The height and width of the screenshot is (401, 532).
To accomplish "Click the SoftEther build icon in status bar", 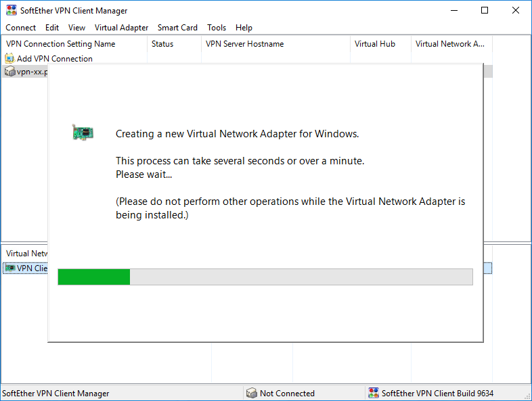I will point(373,393).
